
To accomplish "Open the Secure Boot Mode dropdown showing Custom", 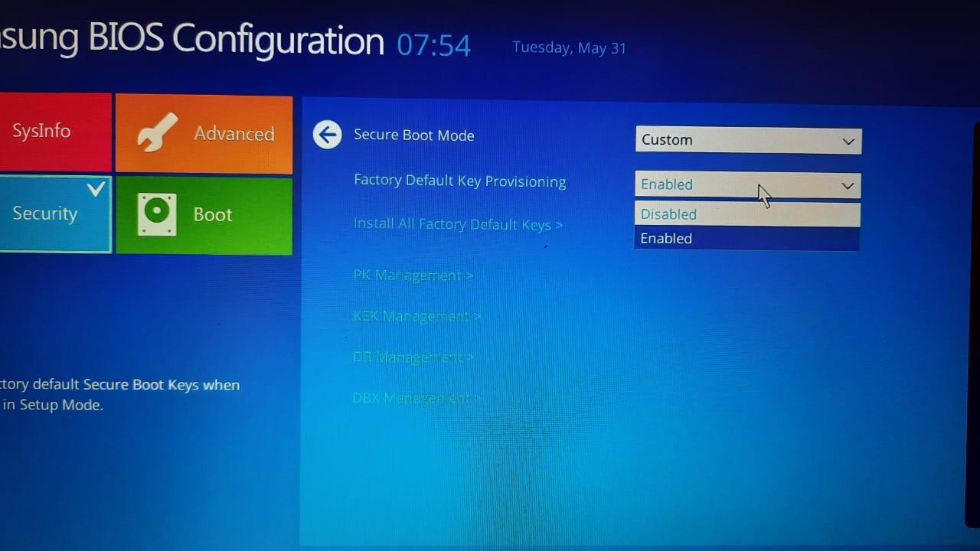I will pyautogui.click(x=748, y=140).
